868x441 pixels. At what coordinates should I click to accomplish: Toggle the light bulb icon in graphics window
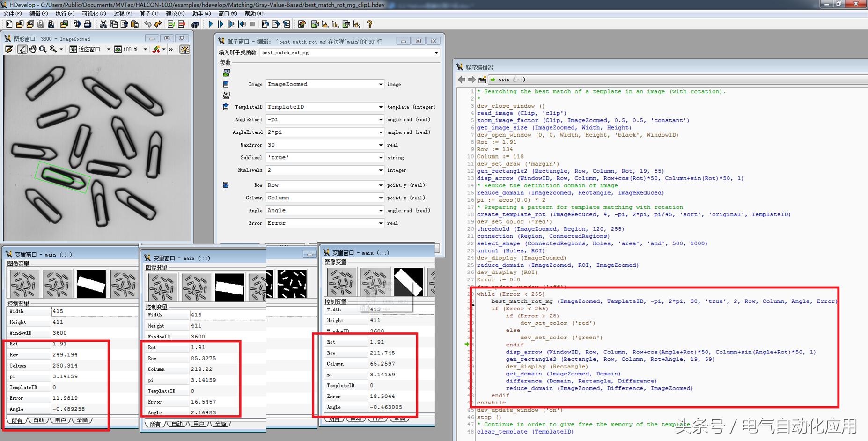pos(184,49)
